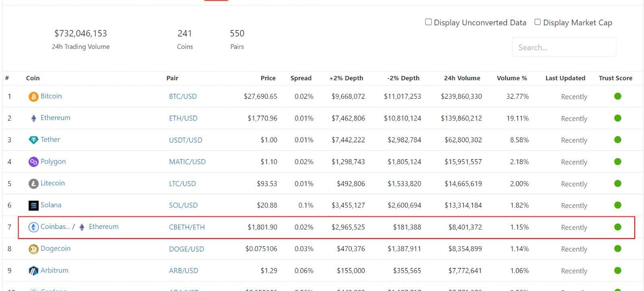Screen dimensions: 644x291
Task: Click the Arbitrum coin logo icon
Action: [x=33, y=271]
